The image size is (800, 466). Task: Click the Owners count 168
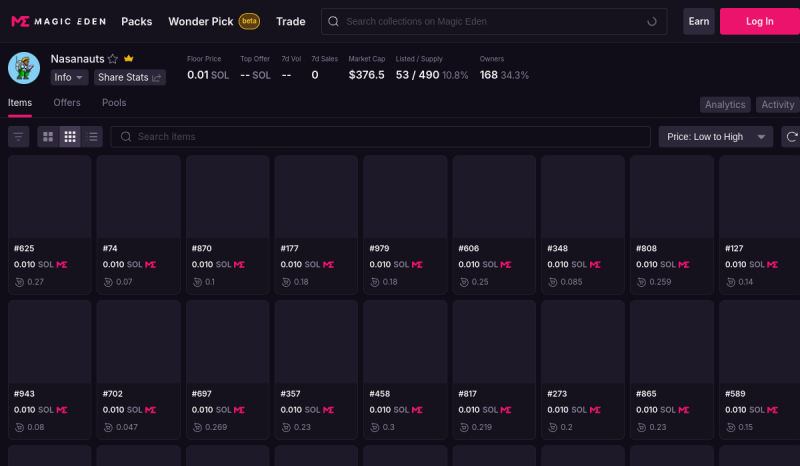coord(488,75)
